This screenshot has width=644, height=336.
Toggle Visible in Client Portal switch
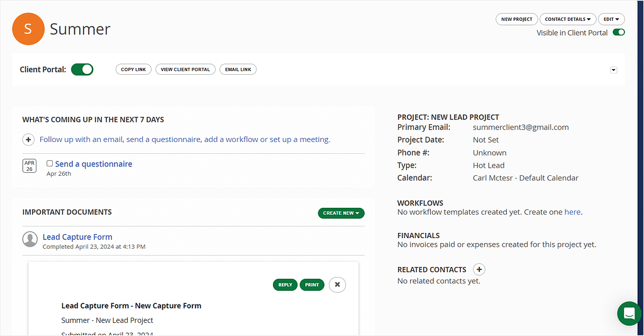(619, 33)
